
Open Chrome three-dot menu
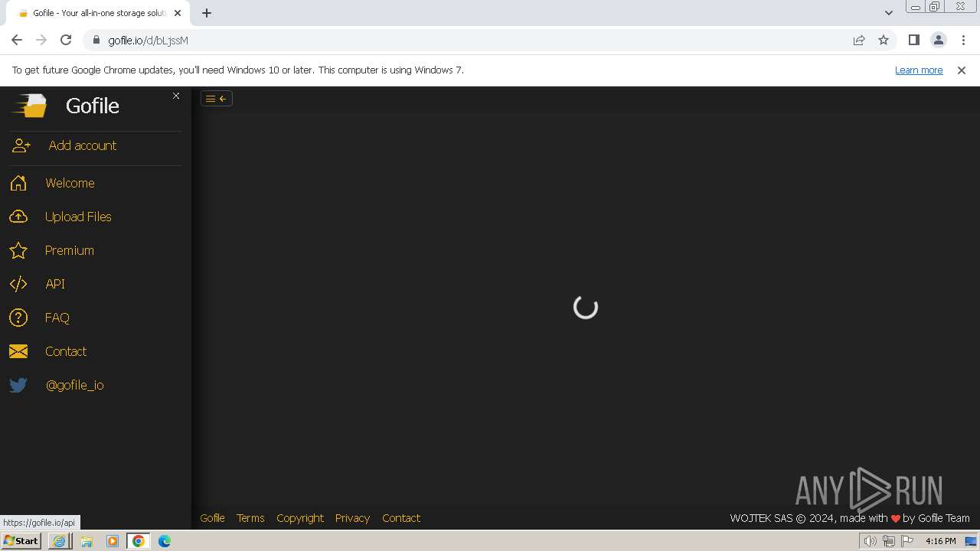pyautogui.click(x=963, y=40)
